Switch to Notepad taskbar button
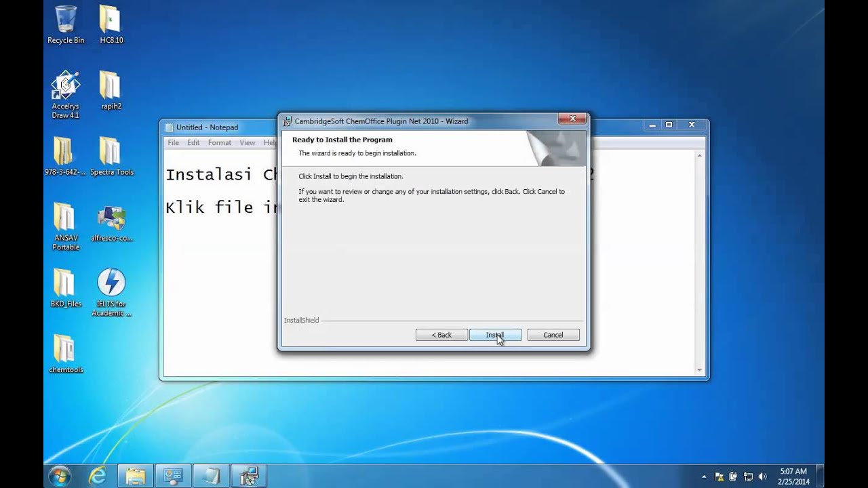Screen dimensions: 868x488 coord(212,476)
